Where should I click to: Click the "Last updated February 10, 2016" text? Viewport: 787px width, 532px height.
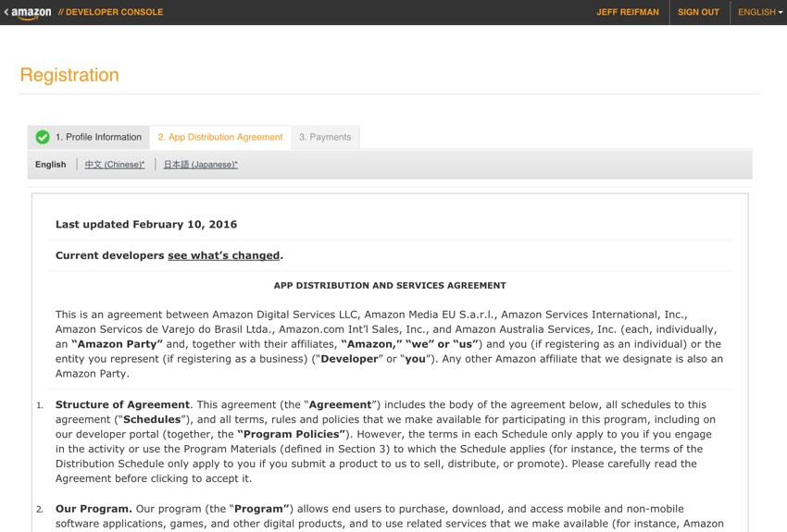[x=146, y=224]
